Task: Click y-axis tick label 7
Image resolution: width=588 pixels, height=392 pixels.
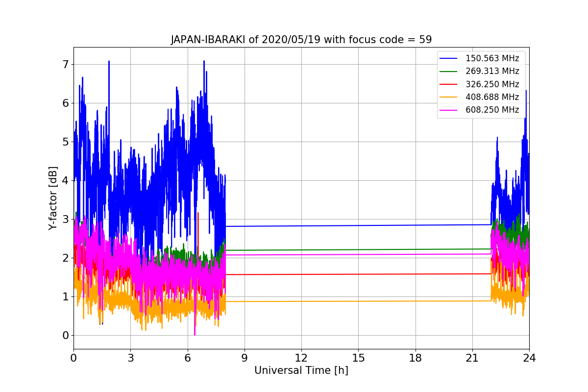Action: click(x=66, y=65)
